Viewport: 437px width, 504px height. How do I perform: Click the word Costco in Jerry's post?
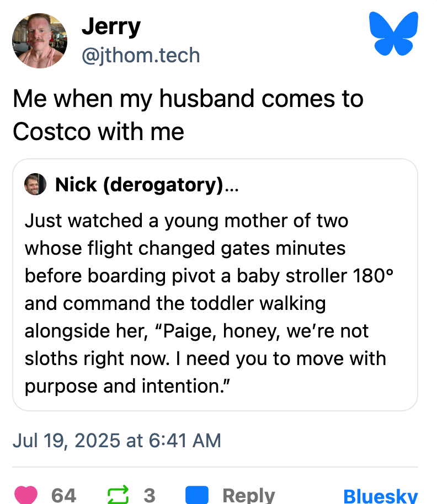[x=51, y=131]
